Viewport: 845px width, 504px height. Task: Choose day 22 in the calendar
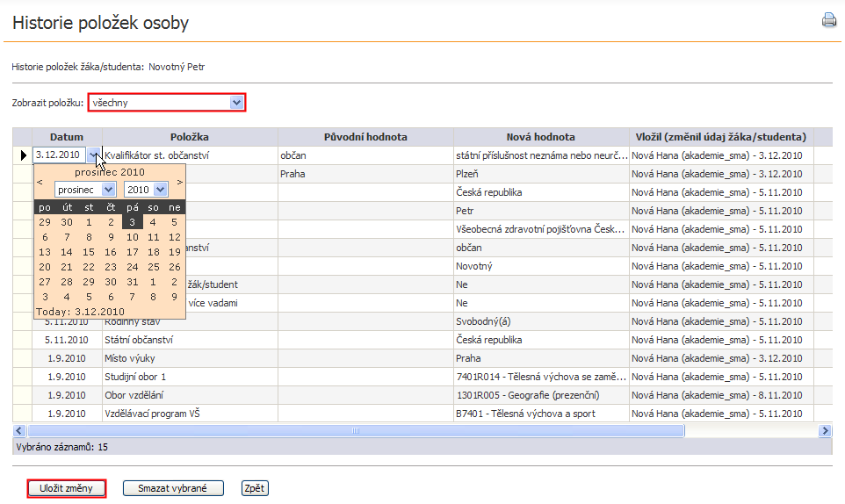click(89, 267)
